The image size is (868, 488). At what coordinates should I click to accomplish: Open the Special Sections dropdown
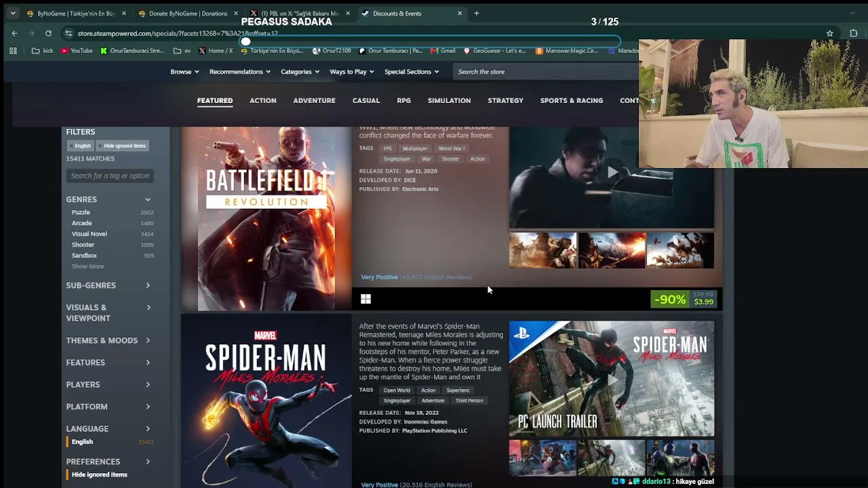tap(412, 72)
